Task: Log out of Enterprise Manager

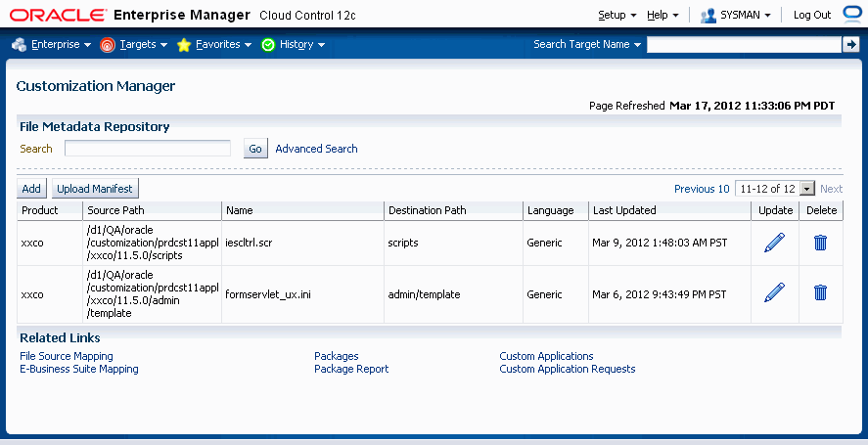Action: coord(812,15)
